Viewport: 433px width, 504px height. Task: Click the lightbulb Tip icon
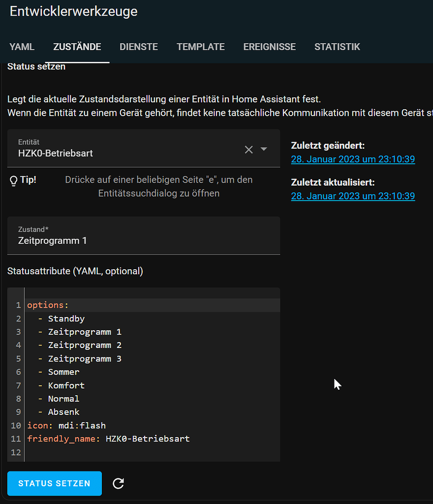pos(13,180)
